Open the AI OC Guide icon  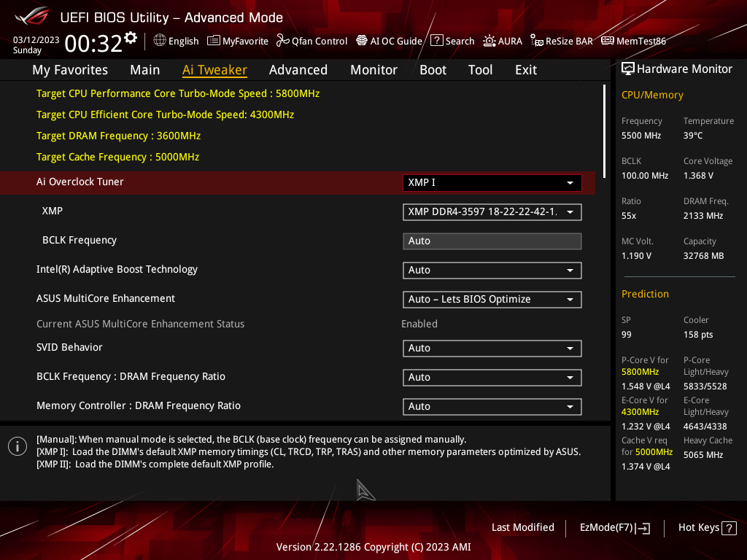coord(362,41)
